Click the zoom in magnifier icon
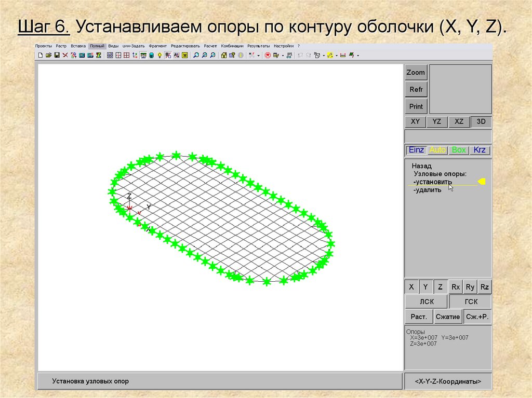The image size is (532, 398). coord(205,55)
